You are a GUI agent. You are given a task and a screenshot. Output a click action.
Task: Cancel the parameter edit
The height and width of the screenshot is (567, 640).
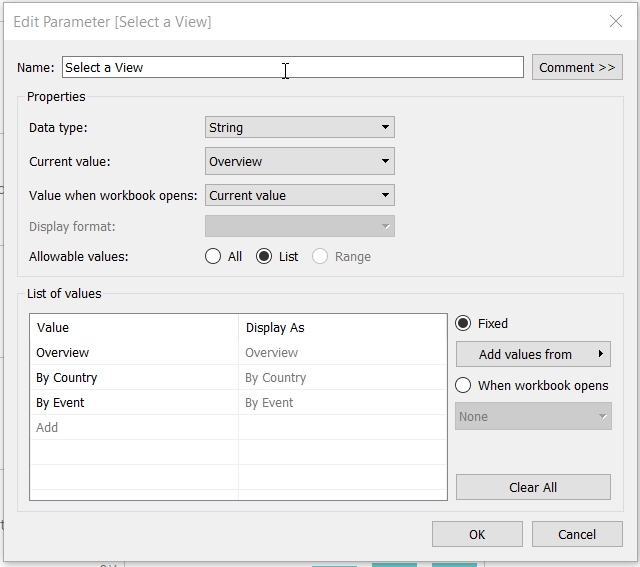(x=577, y=534)
